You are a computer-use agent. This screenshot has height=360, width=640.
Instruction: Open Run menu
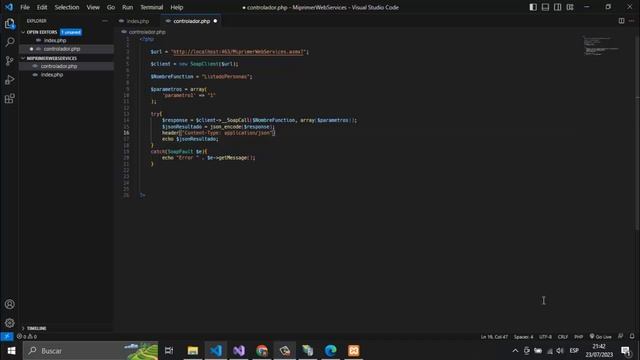(127, 7)
